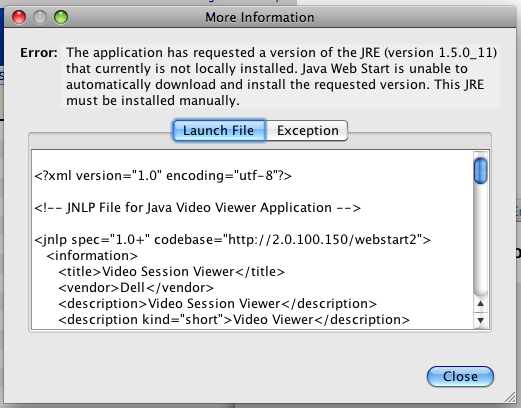This screenshot has height=408, width=521.
Task: Click the vendor Dell line
Action: click(x=136, y=288)
